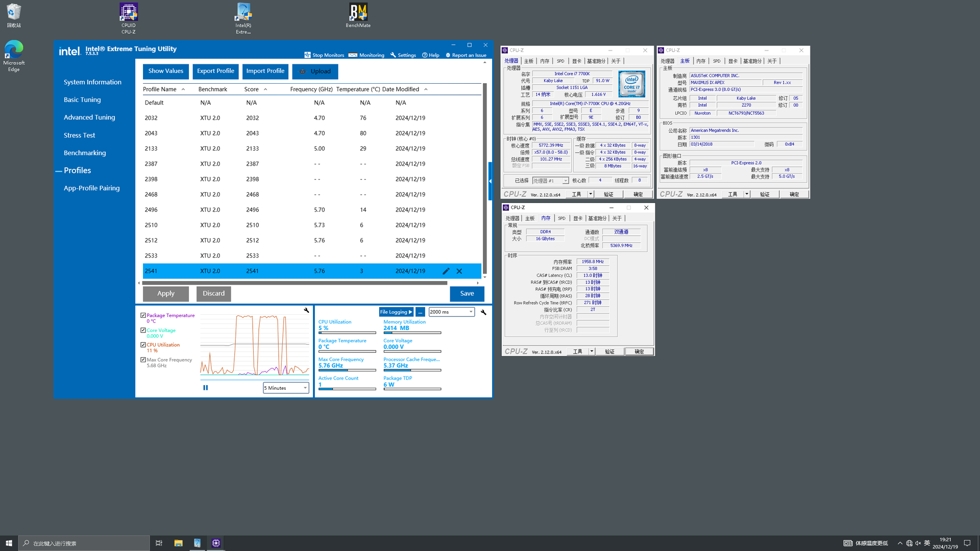Open File Explorer from taskbar
Image resolution: width=980 pixels, height=551 pixels.
click(x=178, y=543)
